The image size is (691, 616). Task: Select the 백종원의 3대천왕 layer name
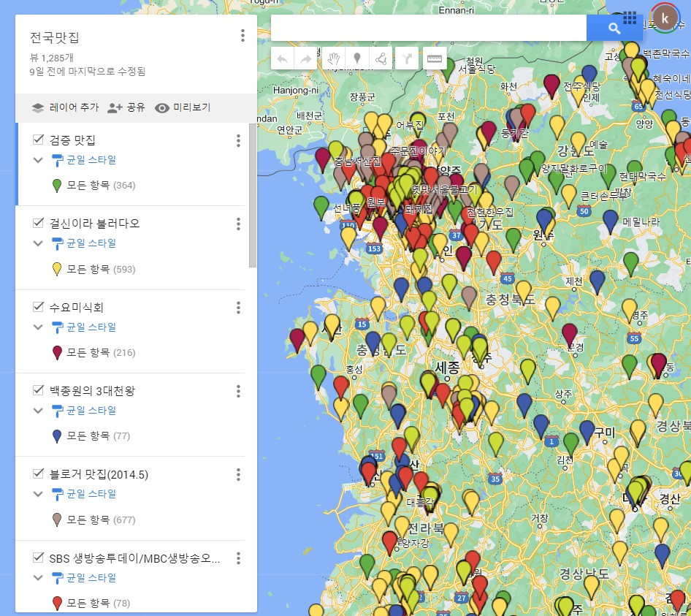(92, 391)
